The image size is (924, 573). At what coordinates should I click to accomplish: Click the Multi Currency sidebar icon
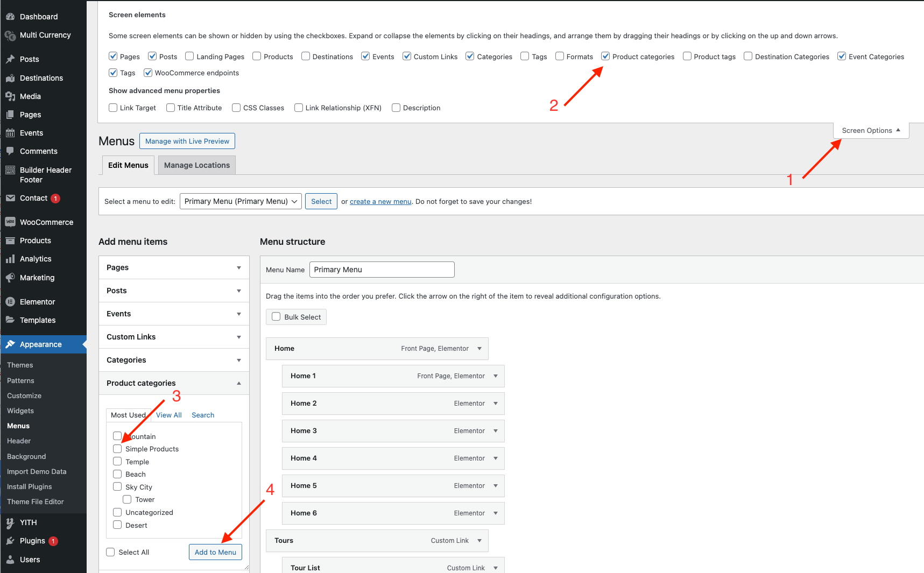tap(10, 36)
